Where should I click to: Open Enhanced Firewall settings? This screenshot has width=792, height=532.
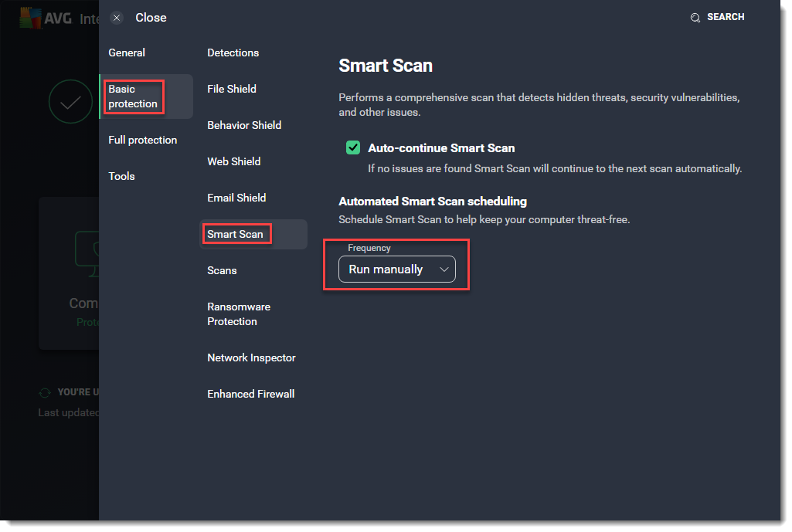250,394
